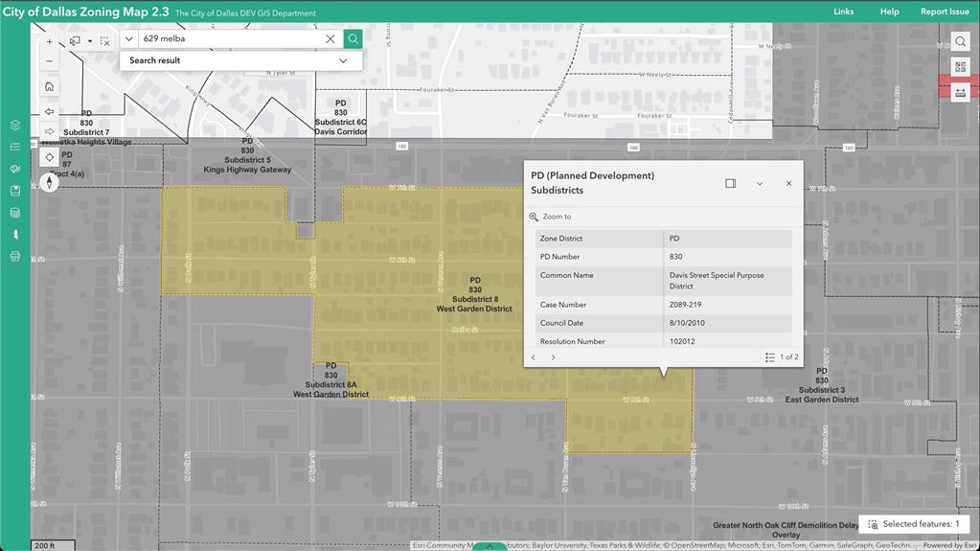The width and height of the screenshot is (980, 551).
Task: Click Subdistrict 7 Winnetka Heights Village label
Action: pos(86,128)
